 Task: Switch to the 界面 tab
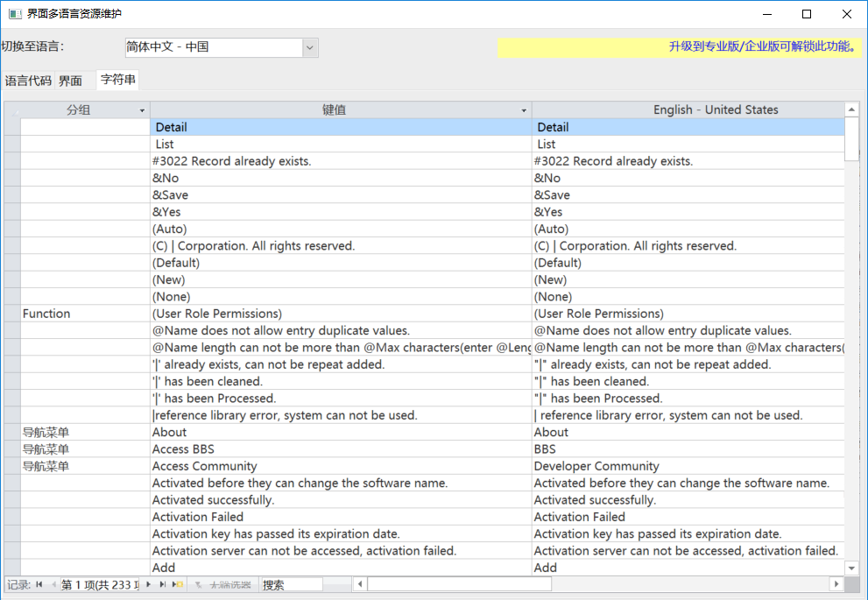tap(70, 81)
